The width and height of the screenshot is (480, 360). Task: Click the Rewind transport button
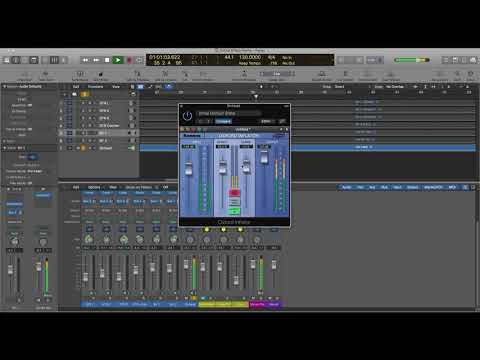[x=85, y=60]
